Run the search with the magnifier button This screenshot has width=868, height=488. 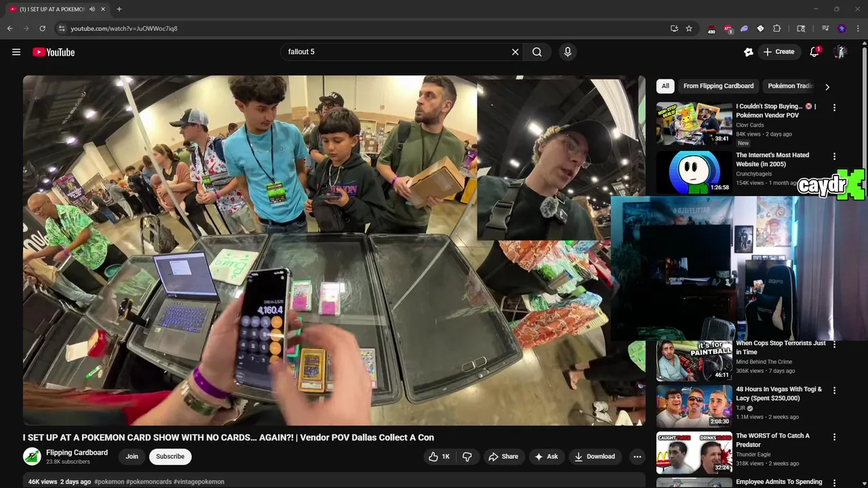(x=537, y=52)
